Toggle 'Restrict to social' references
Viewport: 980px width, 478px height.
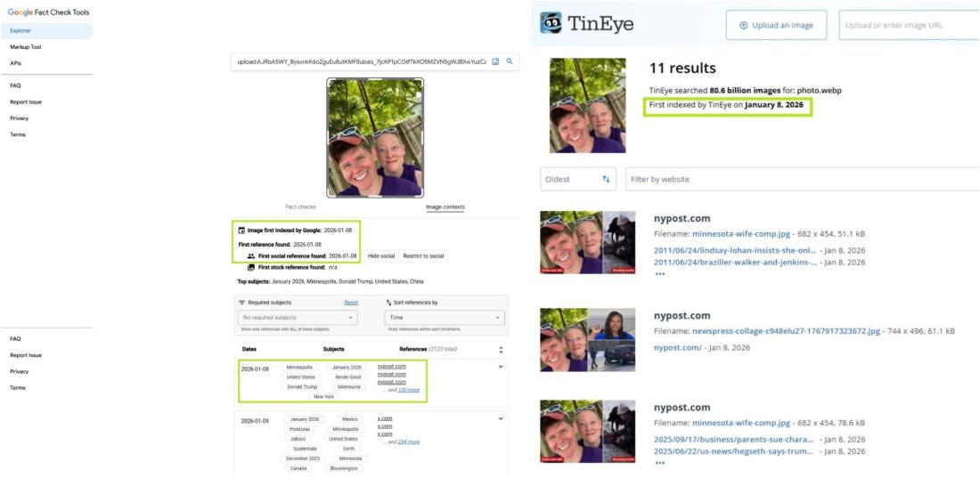pyautogui.click(x=422, y=255)
